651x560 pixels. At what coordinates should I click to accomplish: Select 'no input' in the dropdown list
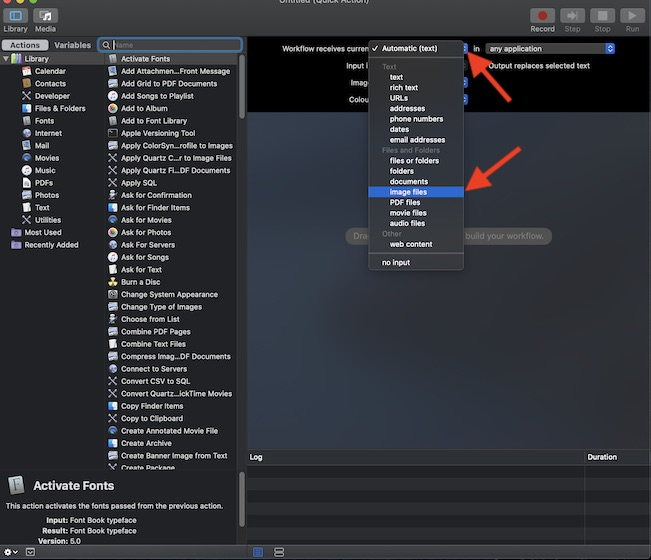(x=396, y=262)
